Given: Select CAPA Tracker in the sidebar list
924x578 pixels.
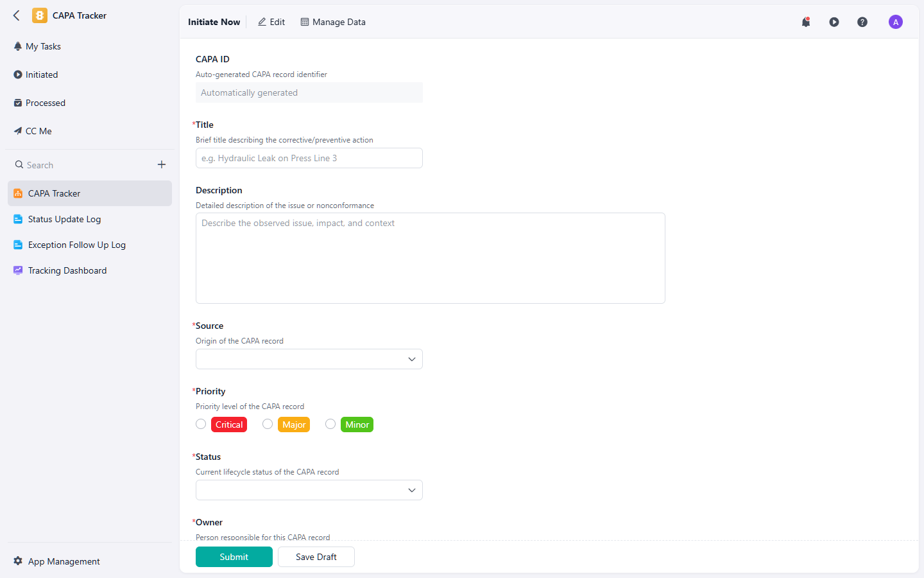Looking at the screenshot, I should point(90,193).
